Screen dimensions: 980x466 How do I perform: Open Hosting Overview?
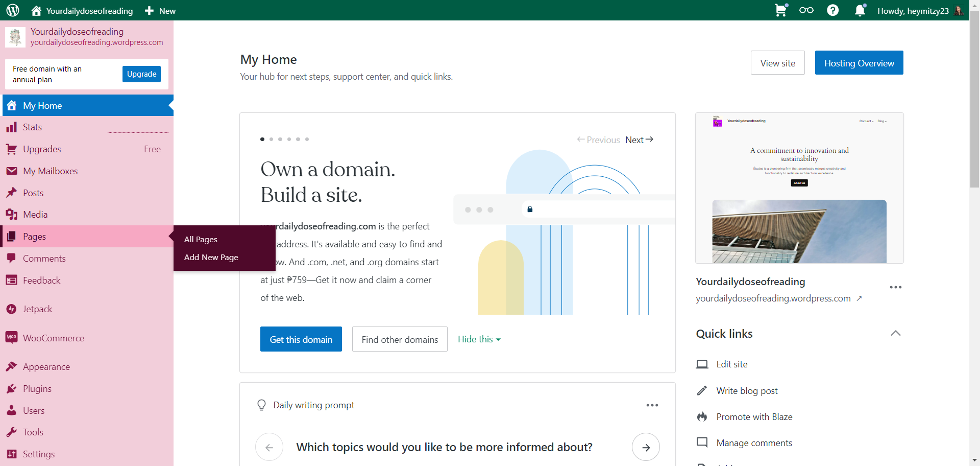pos(859,63)
